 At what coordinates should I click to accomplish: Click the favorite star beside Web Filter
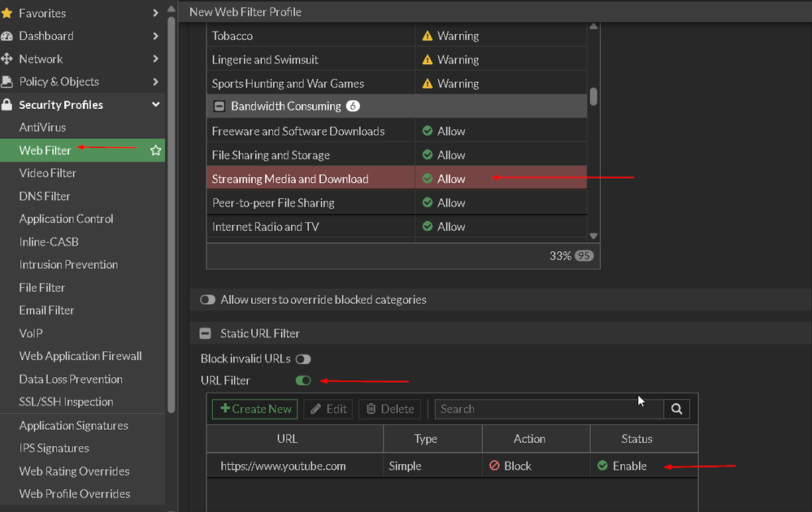click(155, 150)
